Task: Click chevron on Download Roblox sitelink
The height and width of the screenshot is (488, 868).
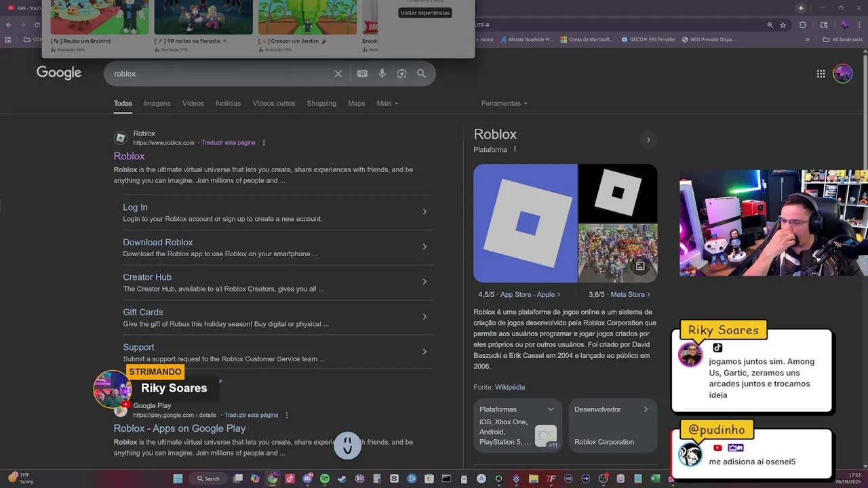Action: 425,247
